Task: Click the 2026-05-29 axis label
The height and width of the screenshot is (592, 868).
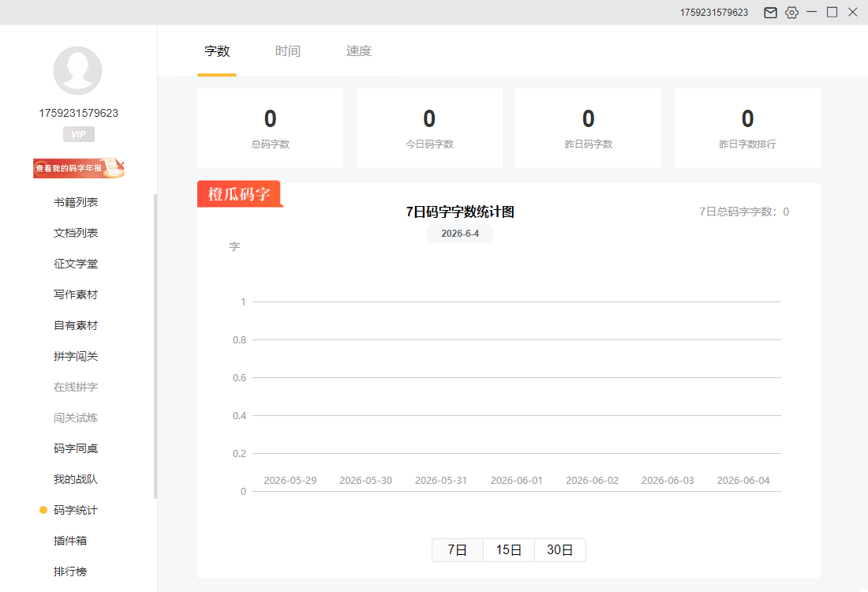Action: pyautogui.click(x=290, y=480)
